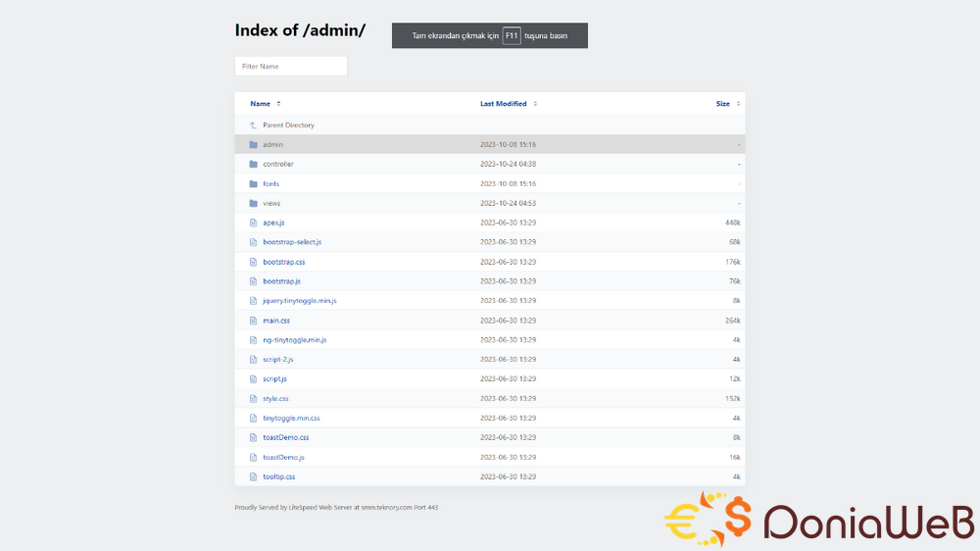
Task: Click the 12k size of script.js
Action: (734, 379)
